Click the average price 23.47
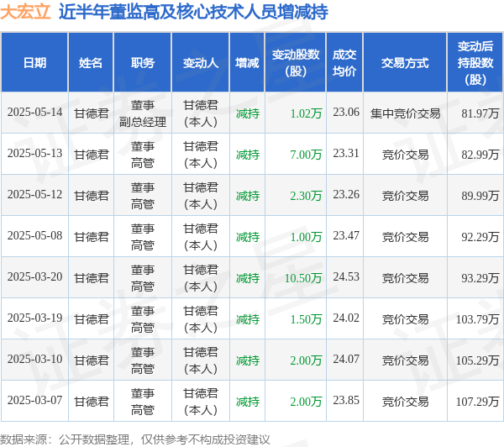The width and height of the screenshot is (504, 447). pyautogui.click(x=346, y=236)
